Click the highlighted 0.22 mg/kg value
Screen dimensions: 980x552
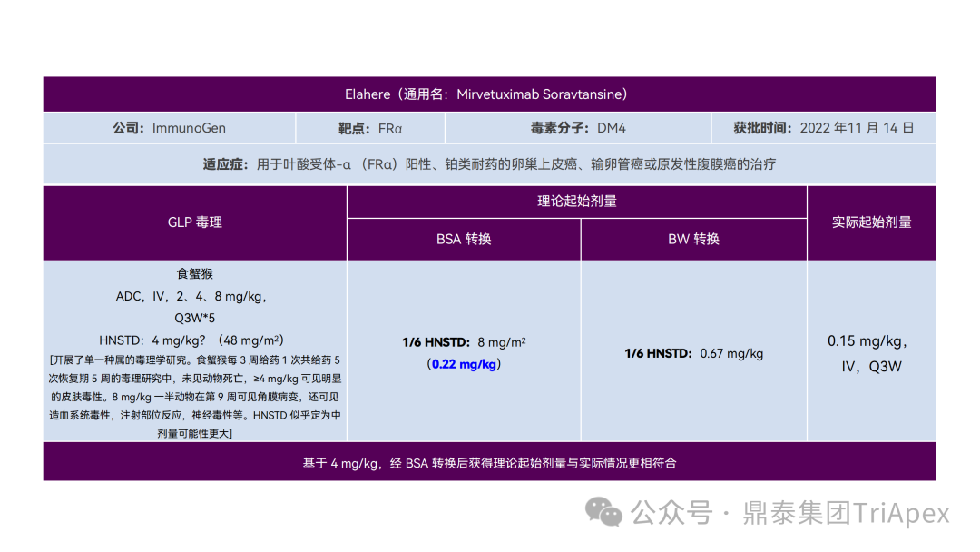(465, 363)
